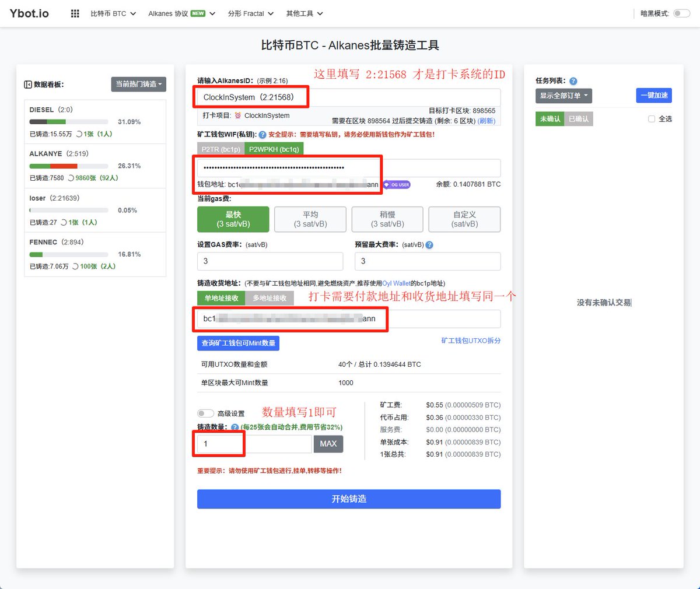Click the green NEW badge on Alkanes 协议
The width and height of the screenshot is (700, 589).
click(198, 13)
